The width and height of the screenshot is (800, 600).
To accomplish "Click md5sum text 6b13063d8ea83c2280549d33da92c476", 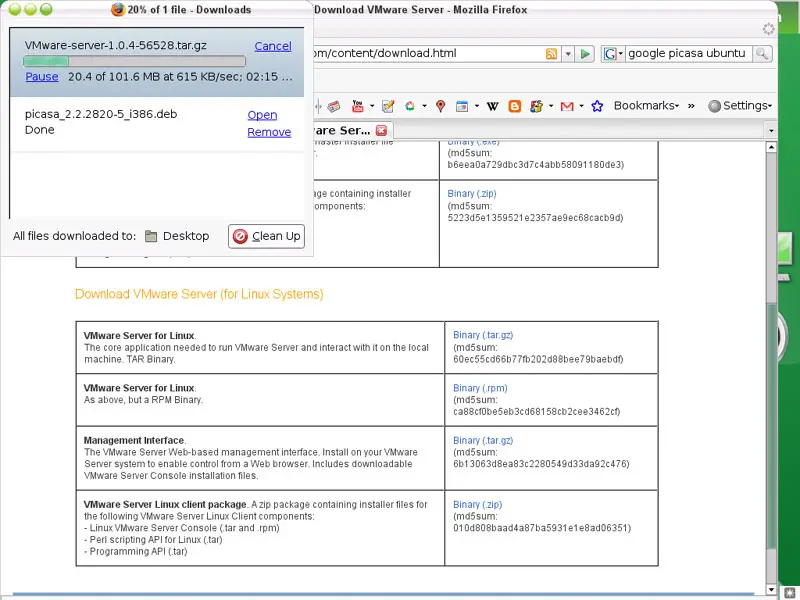I will (541, 464).
